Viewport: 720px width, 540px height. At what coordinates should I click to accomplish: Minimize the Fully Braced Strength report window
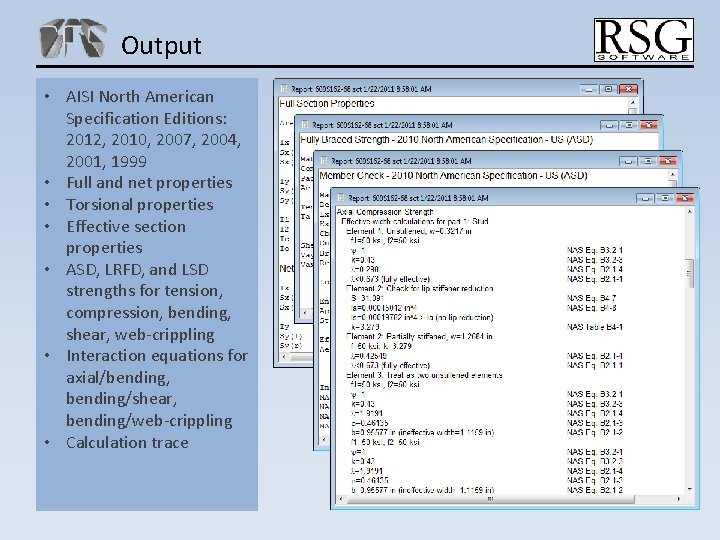point(609,125)
